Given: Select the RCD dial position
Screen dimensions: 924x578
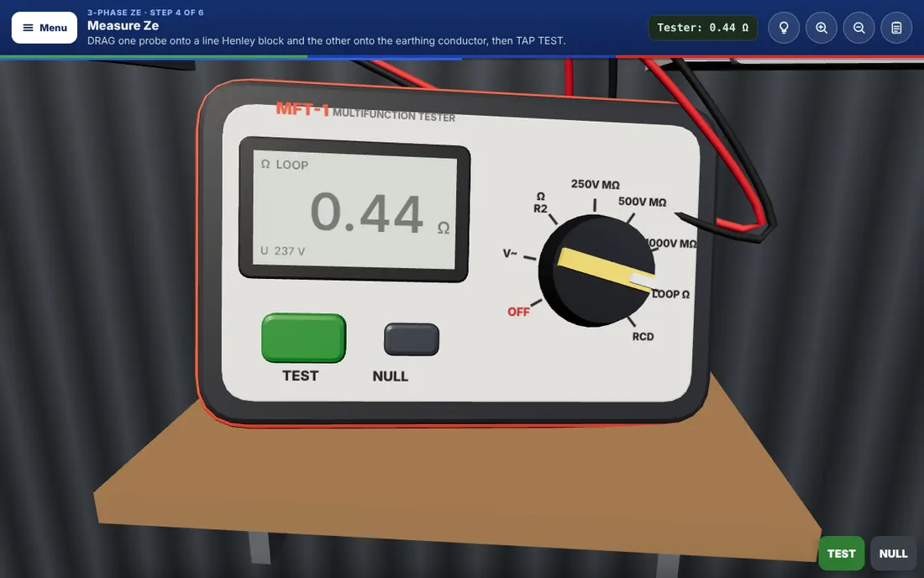Looking at the screenshot, I should coord(643,336).
